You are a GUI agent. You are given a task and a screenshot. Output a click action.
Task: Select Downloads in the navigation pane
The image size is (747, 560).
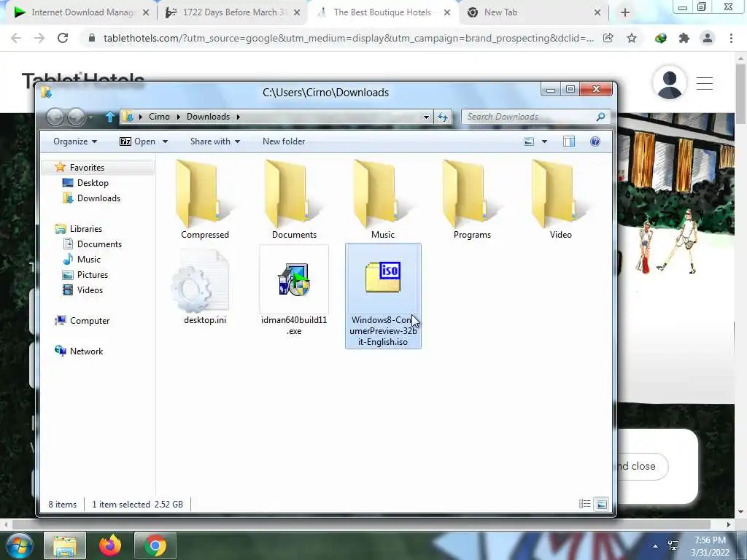coord(98,198)
